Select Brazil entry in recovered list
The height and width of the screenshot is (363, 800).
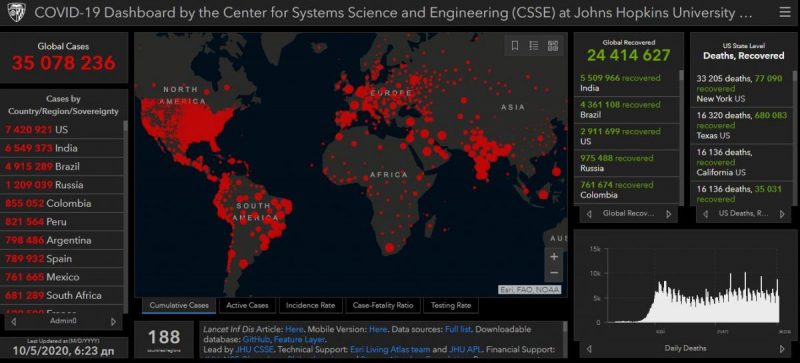[627, 110]
